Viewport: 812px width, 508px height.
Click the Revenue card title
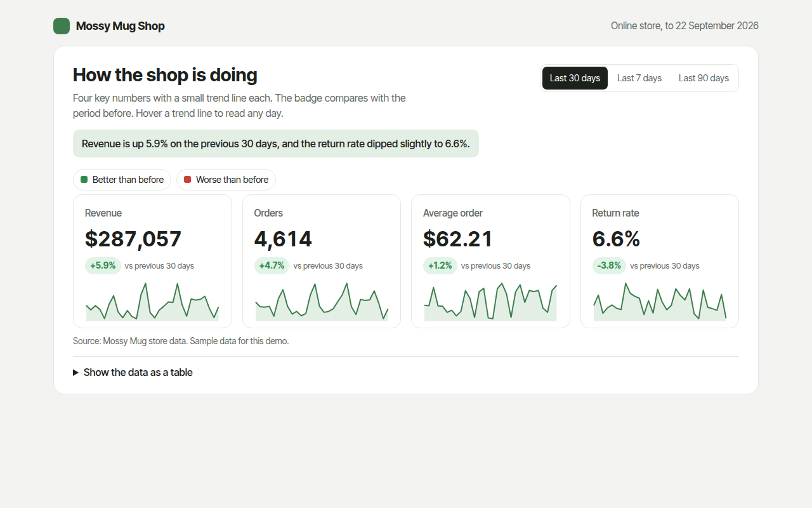tap(103, 213)
